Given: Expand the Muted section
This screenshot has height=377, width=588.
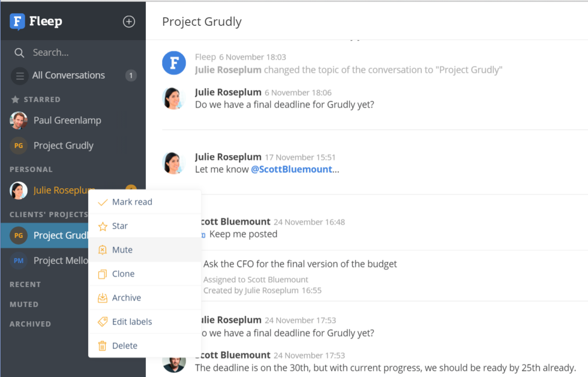Looking at the screenshot, I should coord(24,304).
